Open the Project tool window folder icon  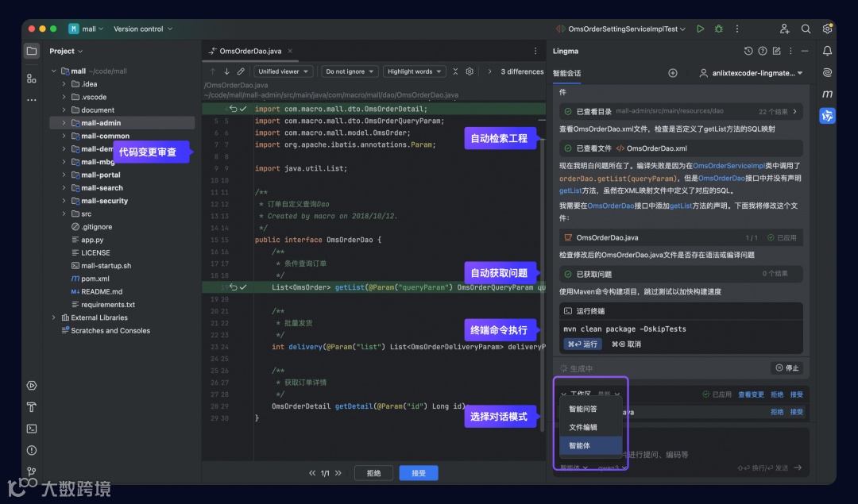point(32,51)
